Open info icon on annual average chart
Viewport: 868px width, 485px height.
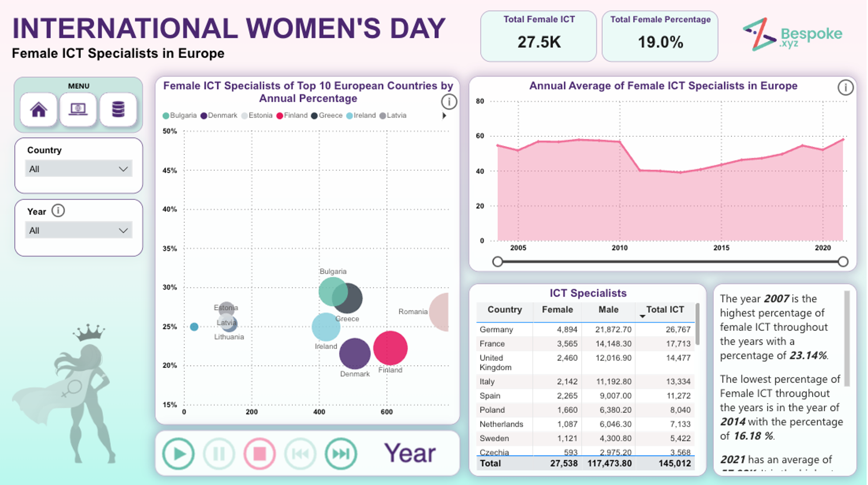(845, 88)
